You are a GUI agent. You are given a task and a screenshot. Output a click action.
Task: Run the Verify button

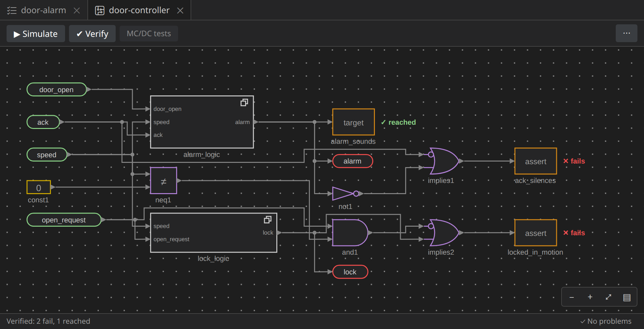(x=92, y=34)
